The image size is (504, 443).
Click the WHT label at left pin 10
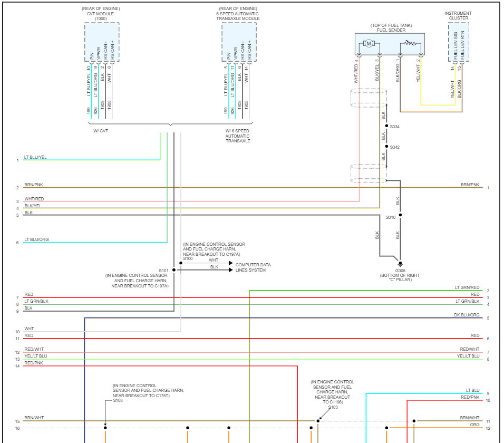29,329
